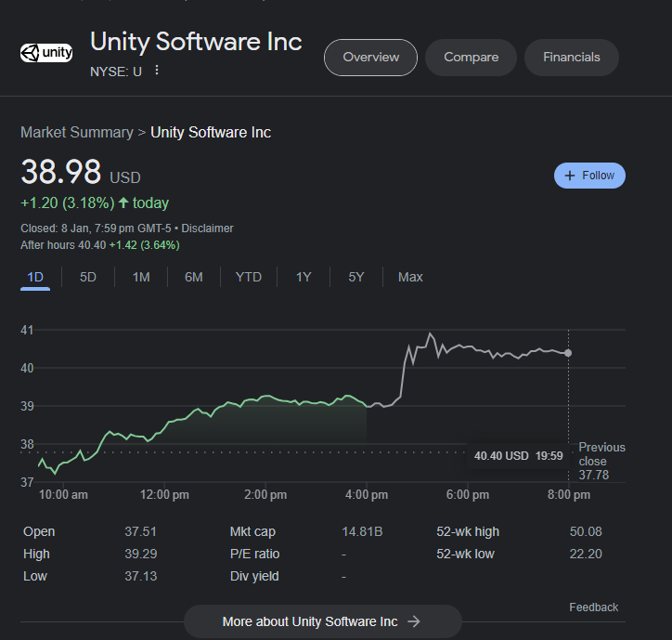Click the Market Summary breadcrumb link
Image resolution: width=672 pixels, height=640 pixels.
click(x=77, y=132)
